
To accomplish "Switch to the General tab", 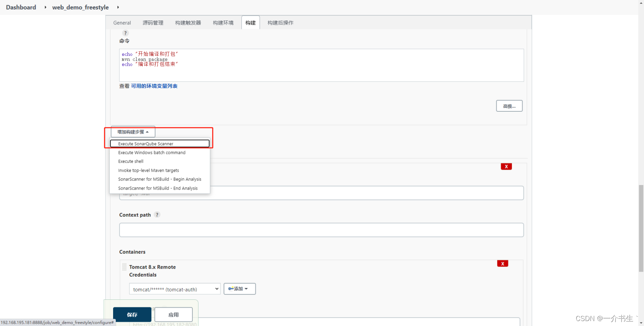I will tap(122, 23).
